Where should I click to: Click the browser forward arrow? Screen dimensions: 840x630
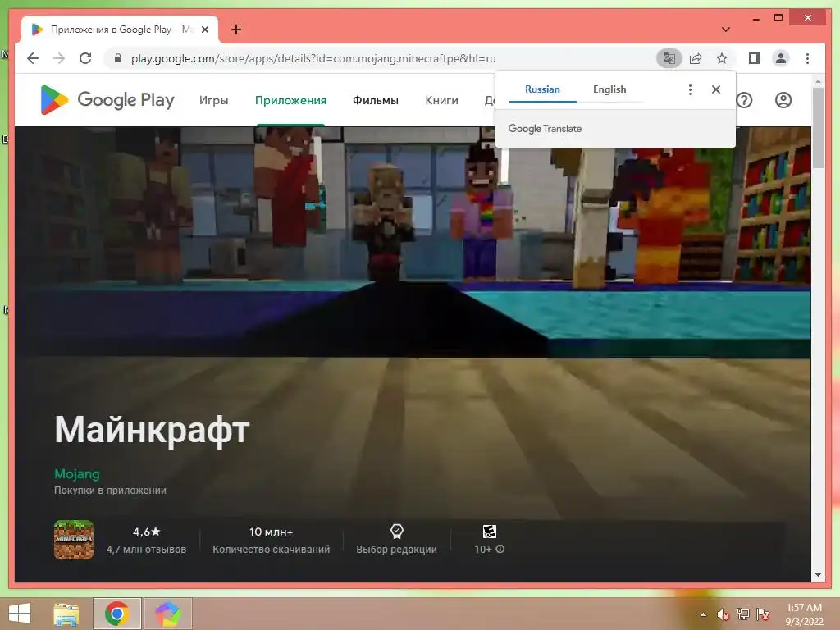point(59,58)
